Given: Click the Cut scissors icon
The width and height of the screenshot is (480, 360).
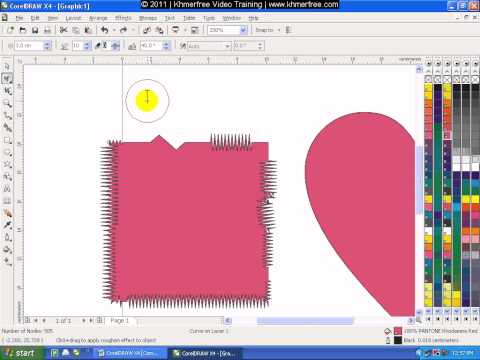Looking at the screenshot, I should point(63,30).
